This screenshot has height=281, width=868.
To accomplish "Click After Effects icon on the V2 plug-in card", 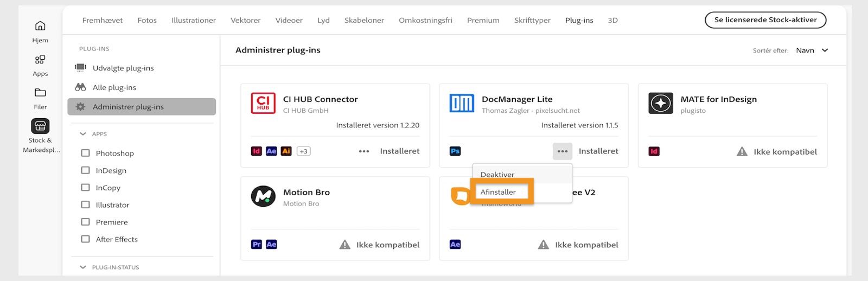I will point(455,245).
